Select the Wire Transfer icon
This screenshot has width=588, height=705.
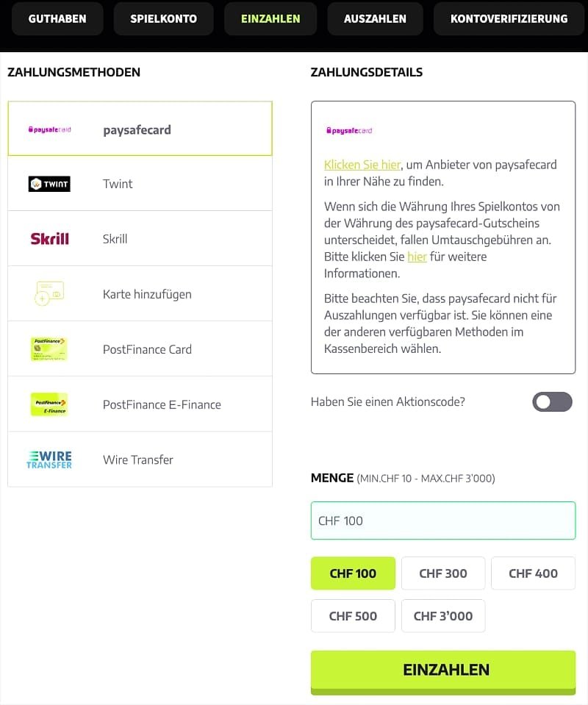coord(48,459)
